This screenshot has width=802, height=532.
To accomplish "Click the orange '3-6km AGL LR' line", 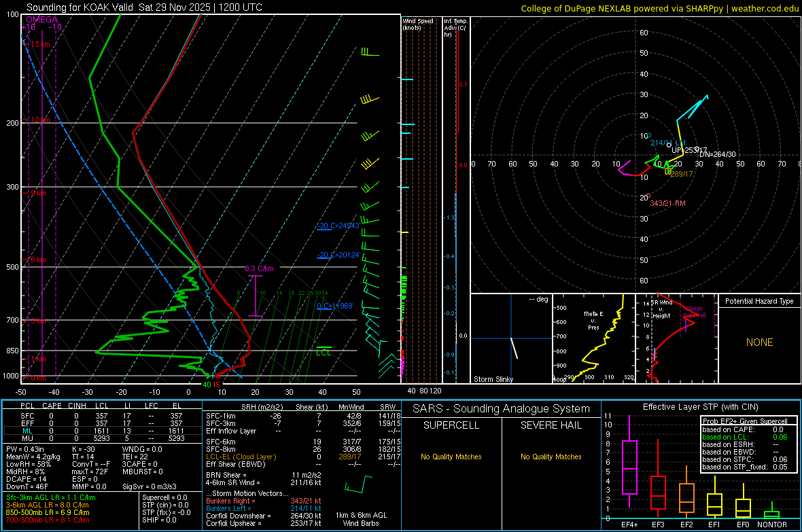I will 47,505.
